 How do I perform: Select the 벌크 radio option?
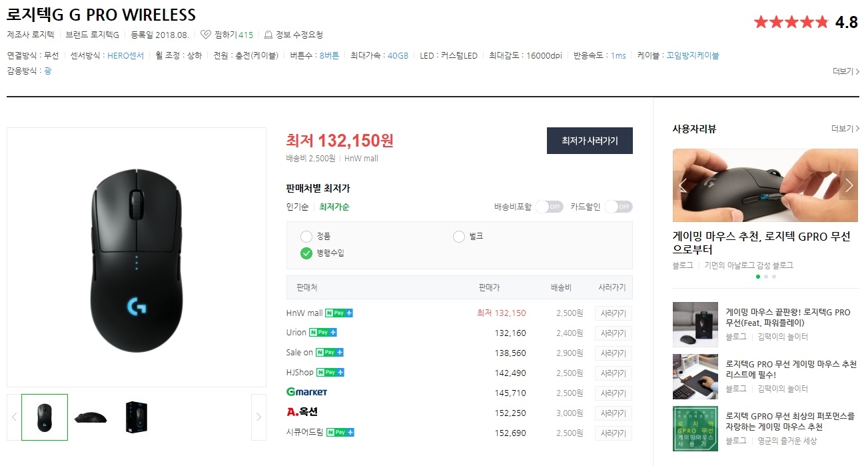pyautogui.click(x=458, y=236)
